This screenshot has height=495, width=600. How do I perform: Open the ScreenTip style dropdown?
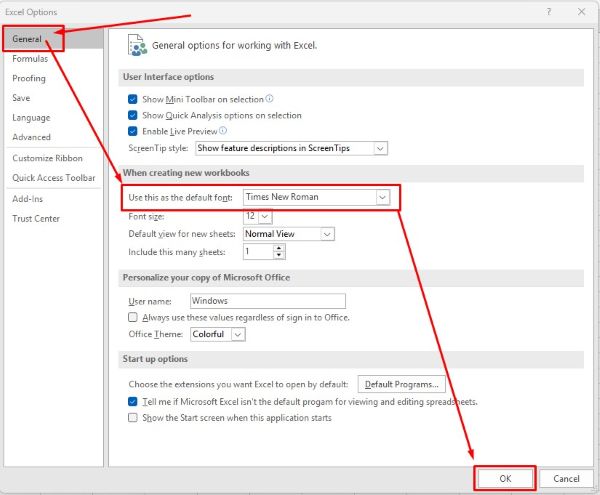380,148
